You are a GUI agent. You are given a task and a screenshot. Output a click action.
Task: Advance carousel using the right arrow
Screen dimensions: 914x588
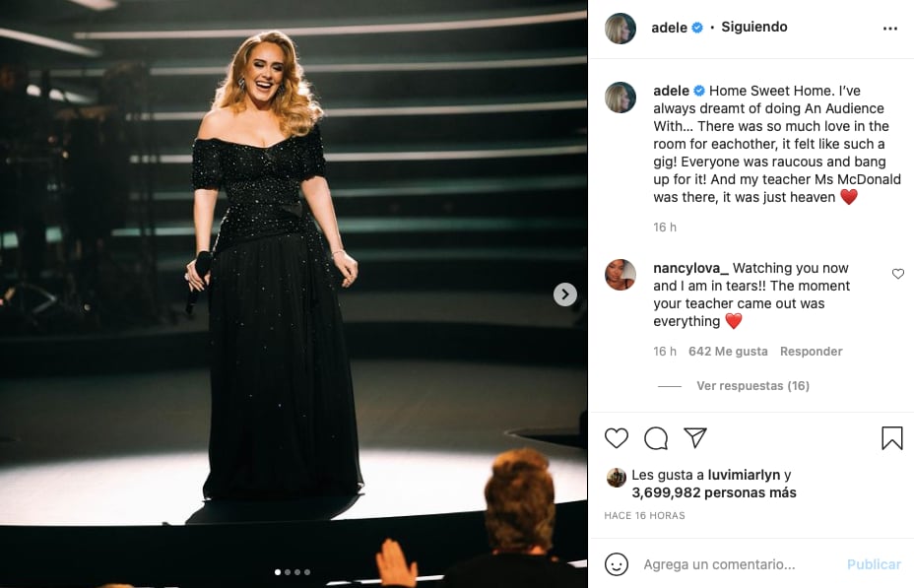564,294
